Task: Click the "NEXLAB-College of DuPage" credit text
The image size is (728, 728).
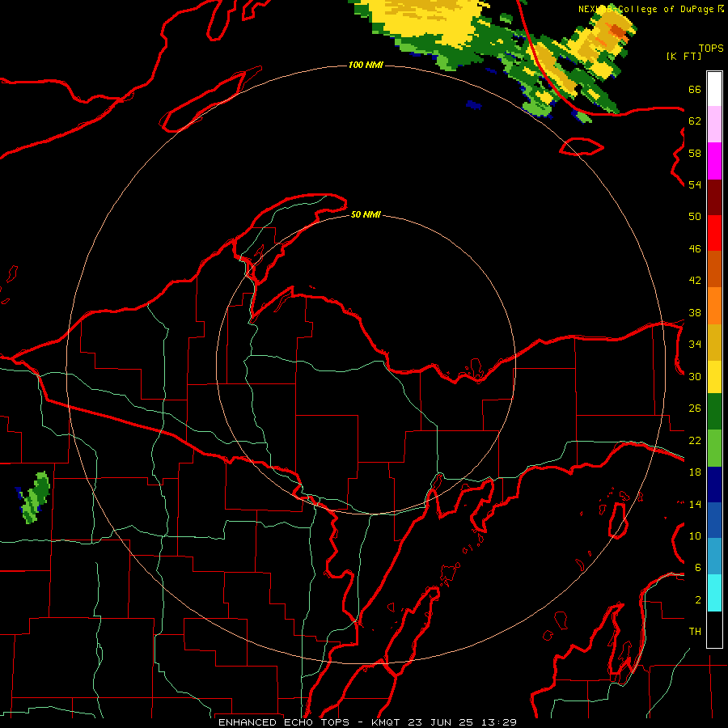Action: 647,9
